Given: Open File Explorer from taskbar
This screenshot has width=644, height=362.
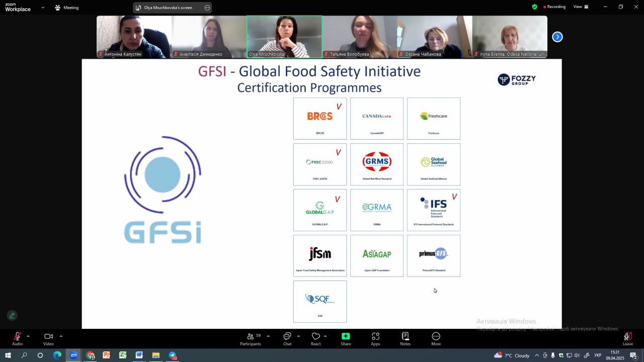Looking at the screenshot, I should coord(155,355).
